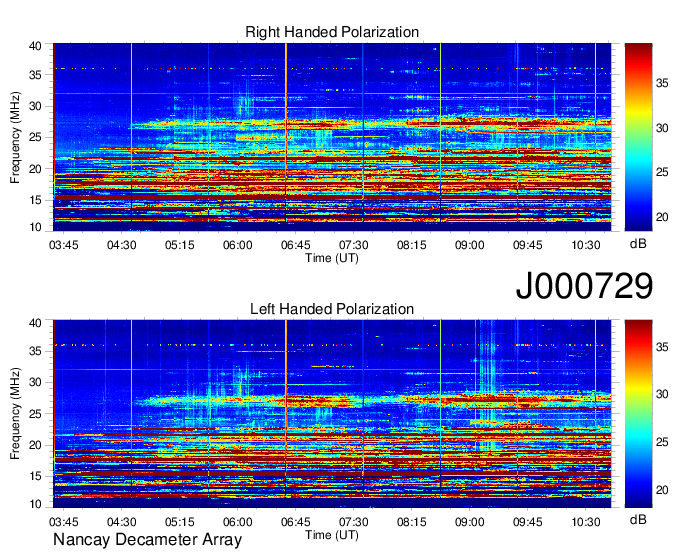Click the 40 MHz tick of Right Handed plot
Screen dimensions: 680x552
(36, 46)
